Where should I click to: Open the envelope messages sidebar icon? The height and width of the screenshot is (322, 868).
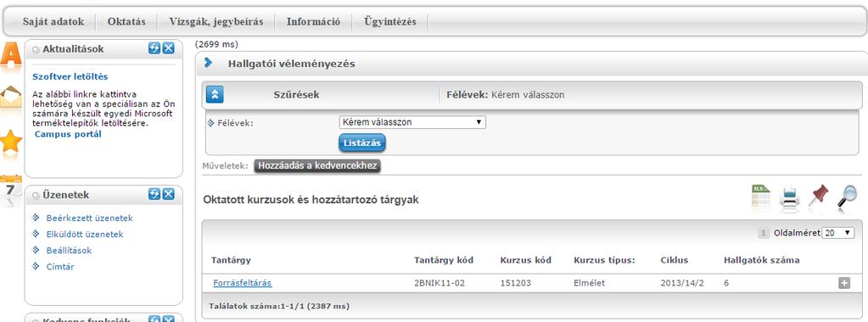pyautogui.click(x=10, y=98)
